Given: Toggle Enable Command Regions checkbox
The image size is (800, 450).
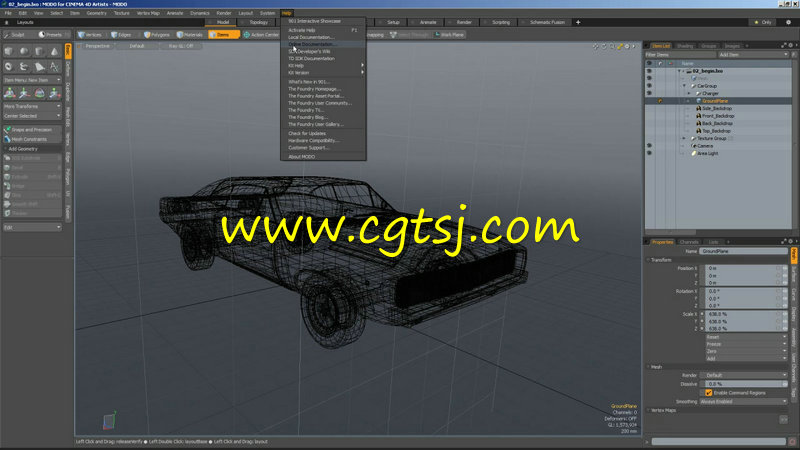Looking at the screenshot, I should pos(708,393).
